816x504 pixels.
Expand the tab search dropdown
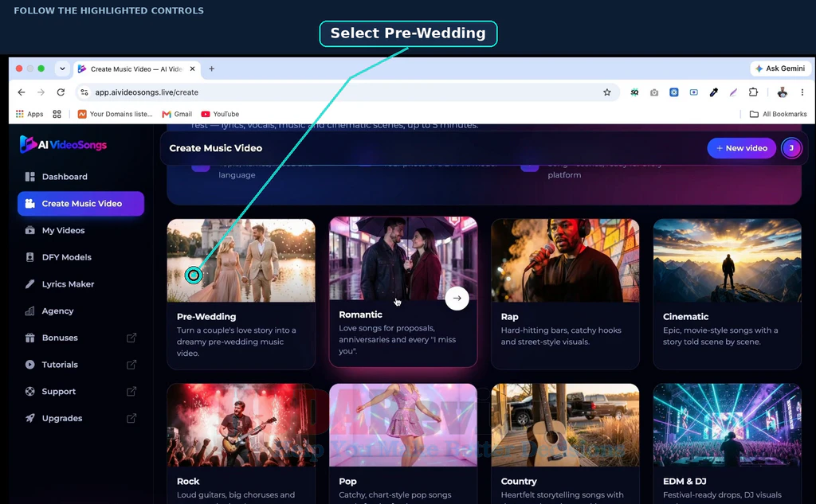coord(62,68)
